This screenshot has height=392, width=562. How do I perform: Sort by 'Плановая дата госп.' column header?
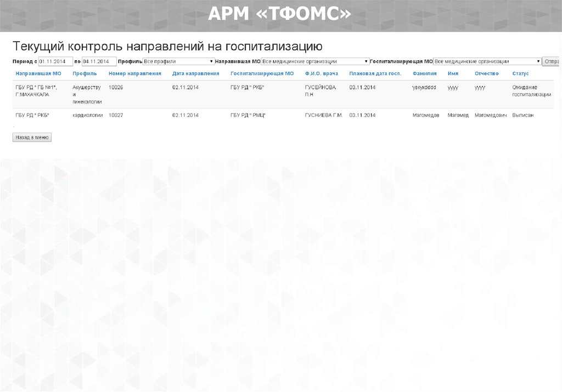pyautogui.click(x=375, y=73)
